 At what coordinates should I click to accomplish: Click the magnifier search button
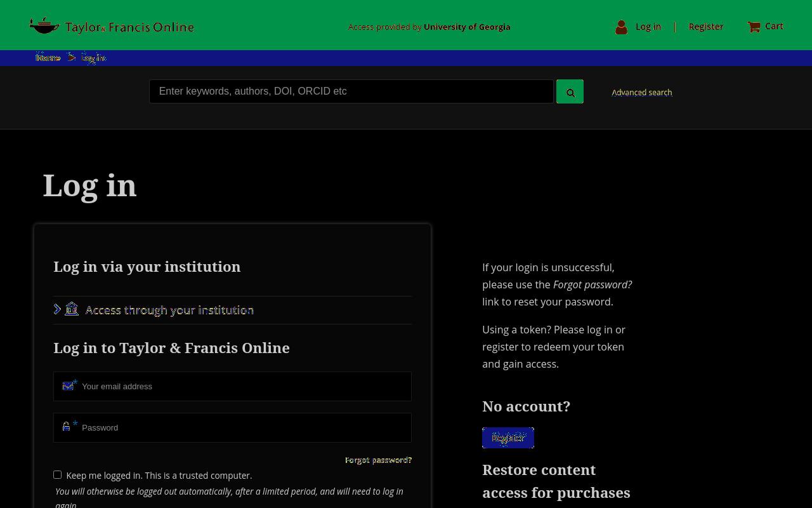point(570,91)
